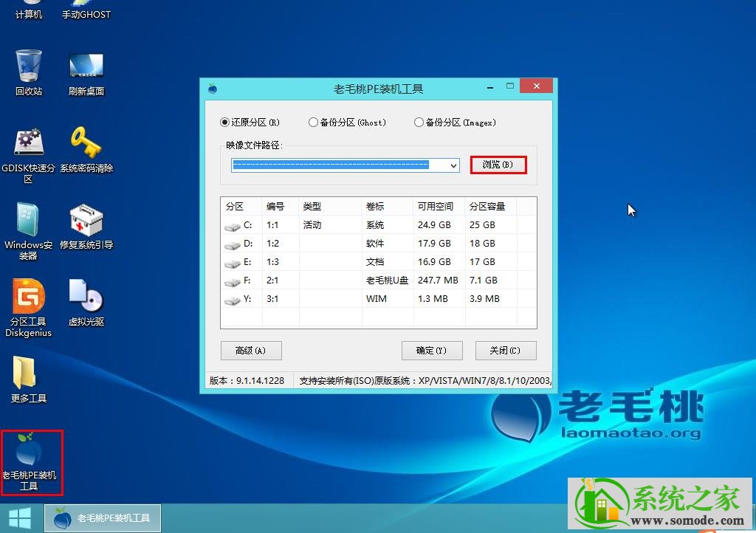Click the WIM volume label cell
Image resolution: width=756 pixels, height=533 pixels.
pyautogui.click(x=376, y=299)
